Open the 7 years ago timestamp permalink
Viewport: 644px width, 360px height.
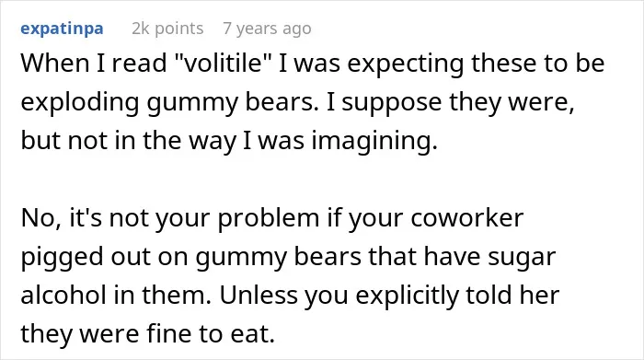click(267, 29)
